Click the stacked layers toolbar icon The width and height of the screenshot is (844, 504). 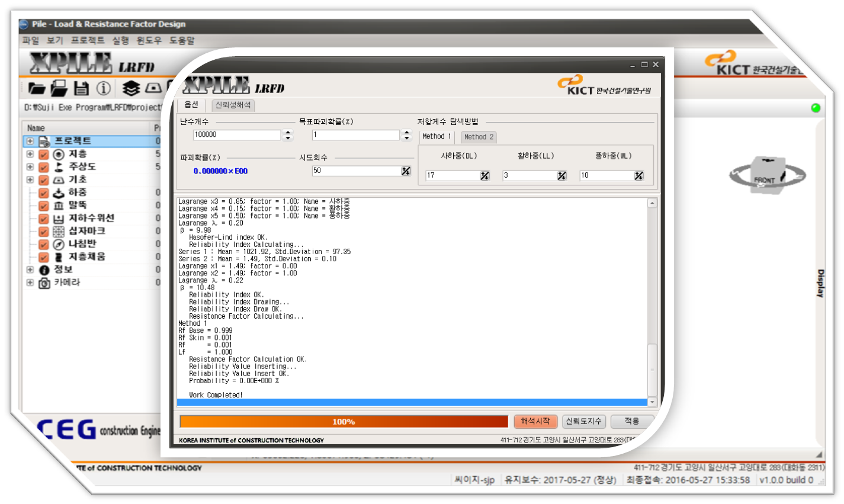coord(131,88)
